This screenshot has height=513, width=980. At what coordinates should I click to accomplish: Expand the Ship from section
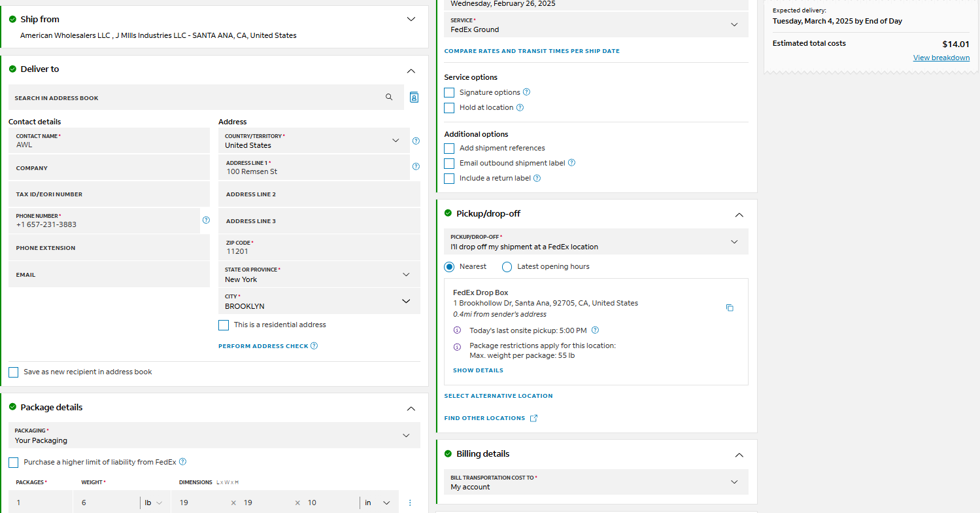click(x=411, y=19)
